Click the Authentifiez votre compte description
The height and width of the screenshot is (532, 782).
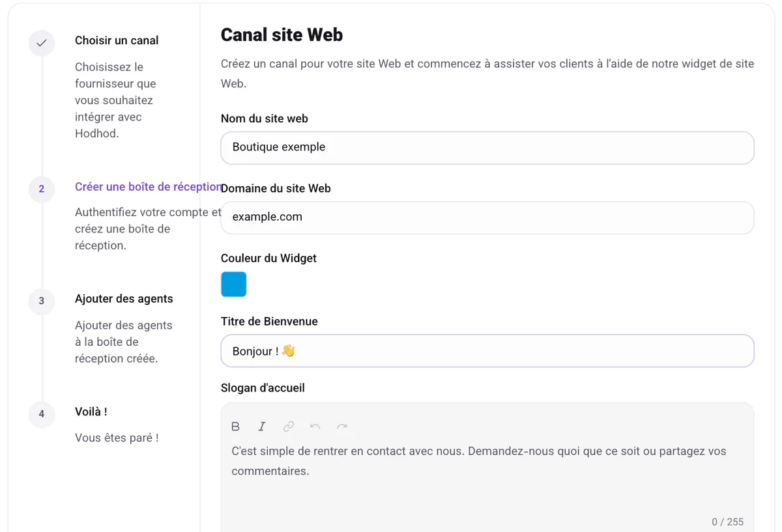pyautogui.click(x=148, y=229)
